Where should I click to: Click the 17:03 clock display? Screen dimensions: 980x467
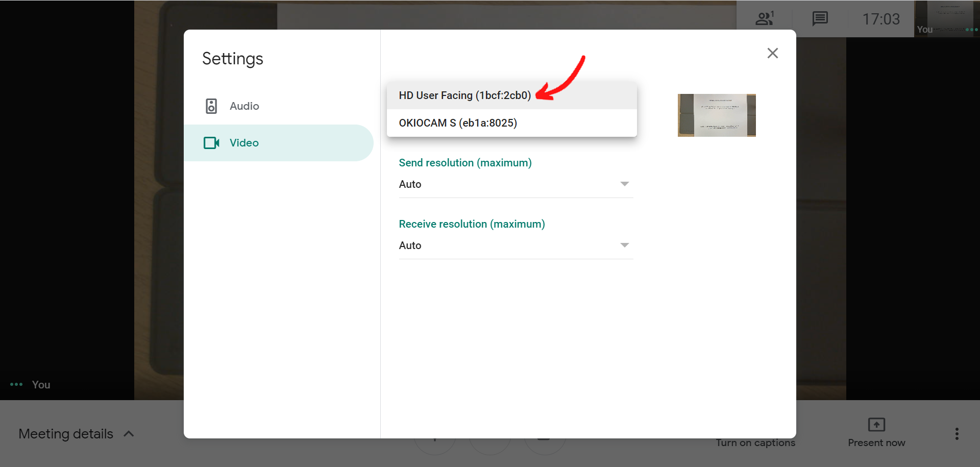880,19
